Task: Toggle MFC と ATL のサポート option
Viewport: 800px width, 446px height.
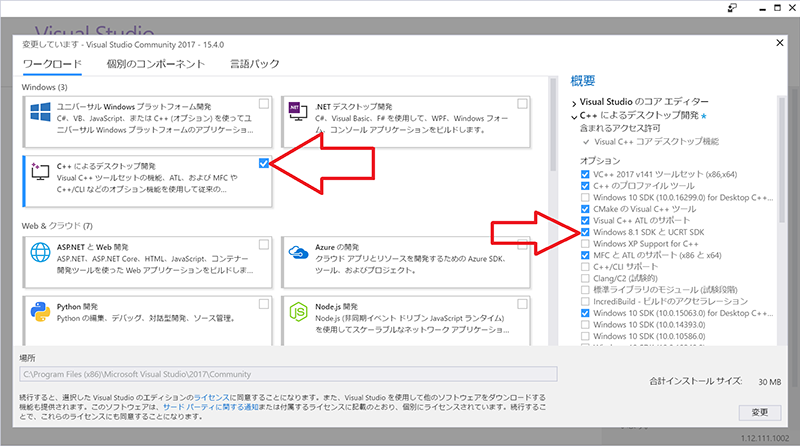Action: pyautogui.click(x=585, y=255)
